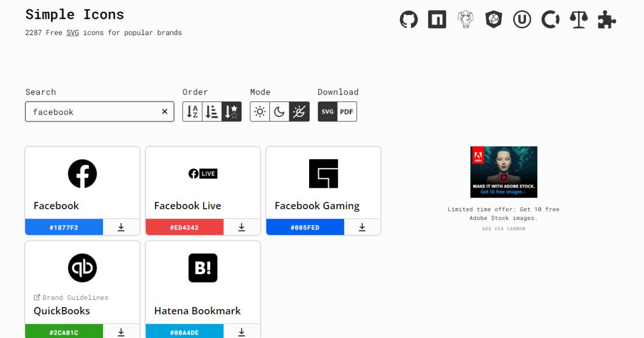Sort icons alphabetically A to Z
The height and width of the screenshot is (338, 644).
click(x=192, y=112)
